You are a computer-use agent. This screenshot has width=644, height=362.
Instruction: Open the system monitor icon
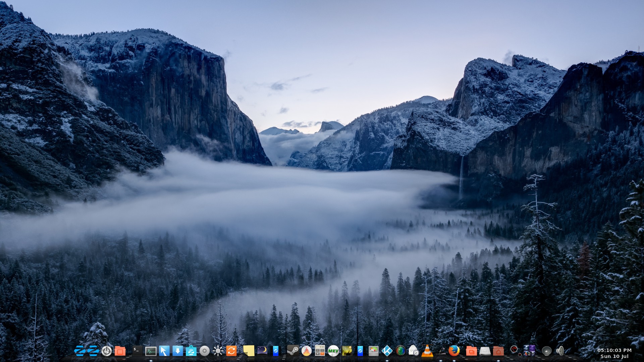[151, 351]
